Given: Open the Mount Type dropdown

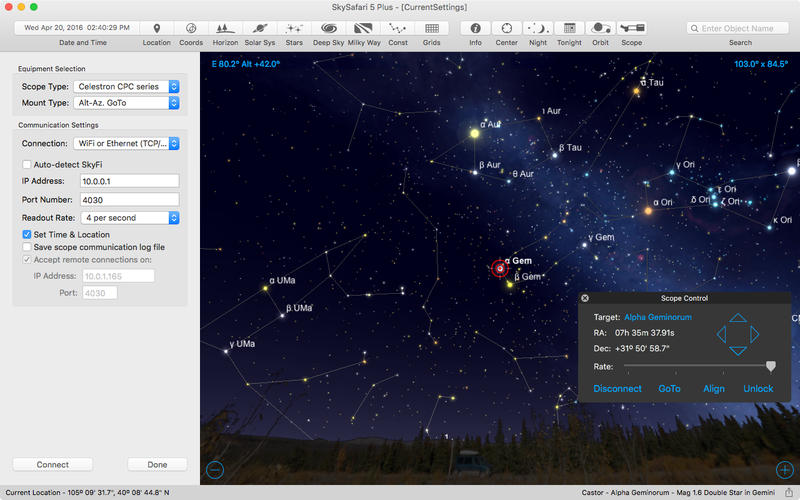Looking at the screenshot, I should pos(126,103).
